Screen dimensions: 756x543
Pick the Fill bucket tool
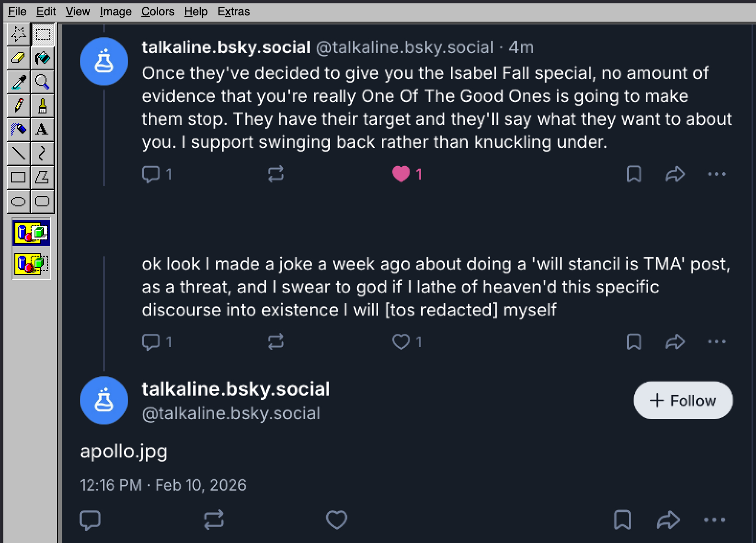click(42, 58)
